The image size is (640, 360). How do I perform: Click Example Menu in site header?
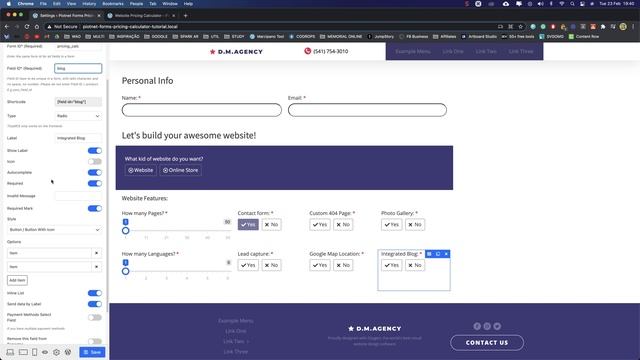pos(413,51)
